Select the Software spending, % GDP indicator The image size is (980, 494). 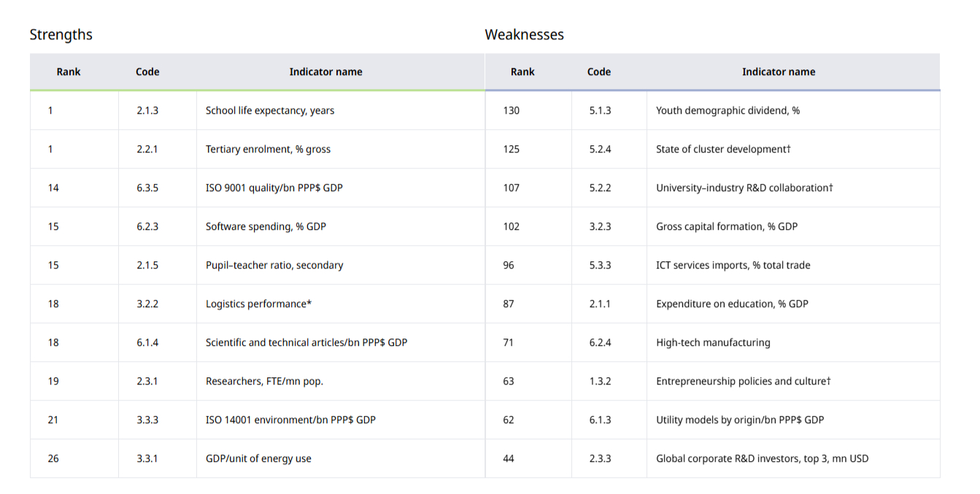click(x=266, y=227)
